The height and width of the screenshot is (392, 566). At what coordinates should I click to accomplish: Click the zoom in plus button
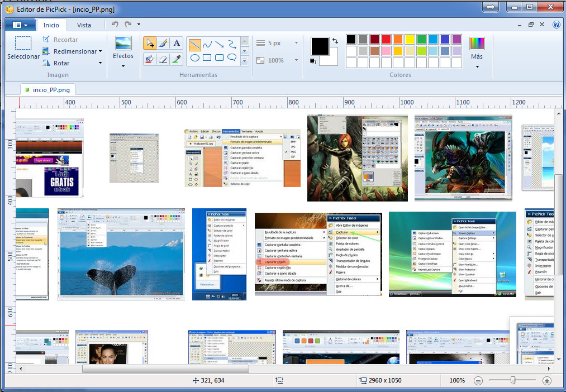546,380
